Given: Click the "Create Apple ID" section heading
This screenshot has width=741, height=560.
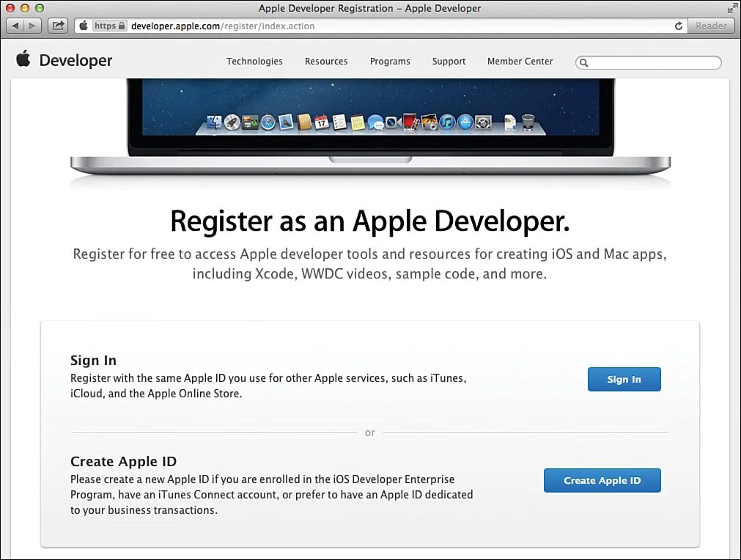Looking at the screenshot, I should point(123,461).
